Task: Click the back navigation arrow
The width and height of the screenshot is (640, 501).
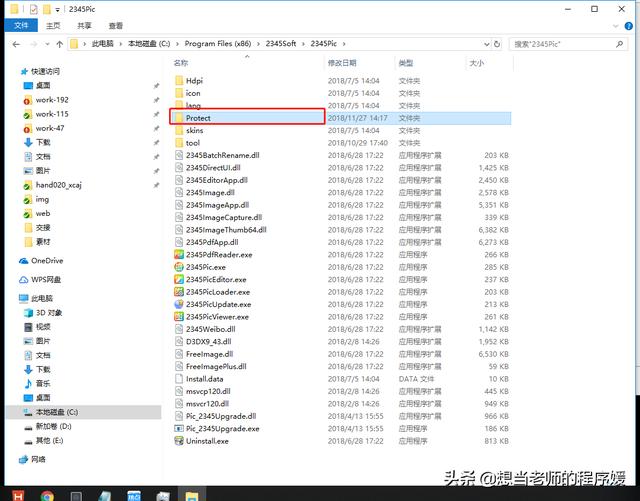Action: 13,44
